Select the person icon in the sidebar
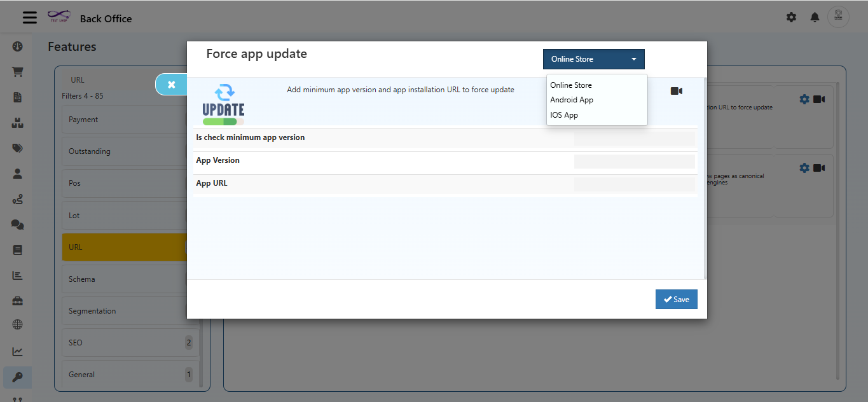 tap(17, 174)
